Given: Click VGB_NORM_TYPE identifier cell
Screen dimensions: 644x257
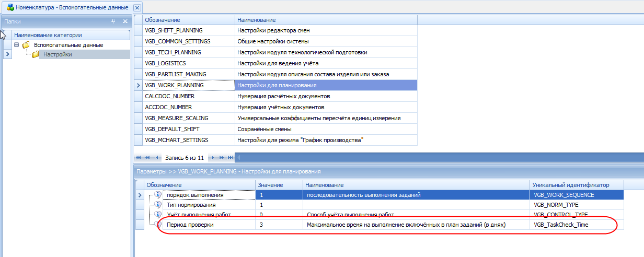Looking at the screenshot, I should click(577, 205).
